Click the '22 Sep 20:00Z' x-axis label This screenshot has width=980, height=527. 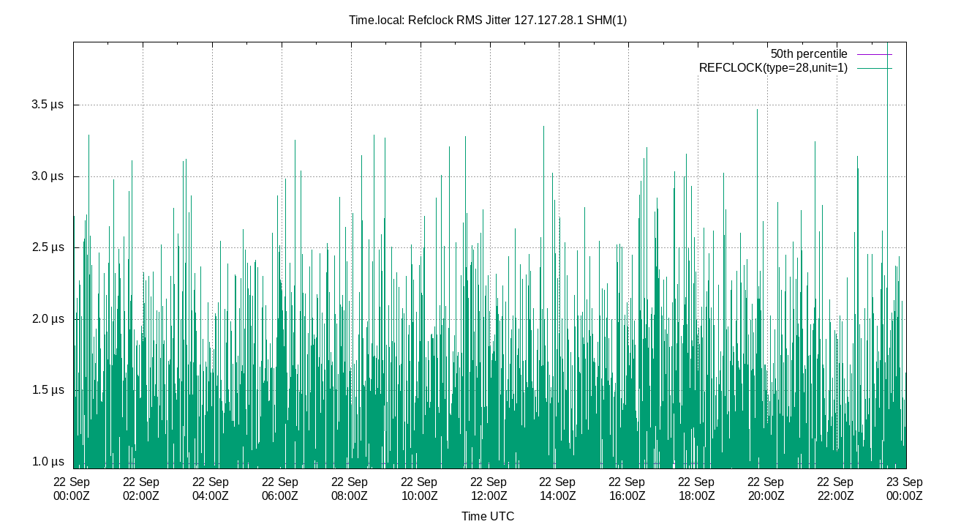(x=766, y=489)
